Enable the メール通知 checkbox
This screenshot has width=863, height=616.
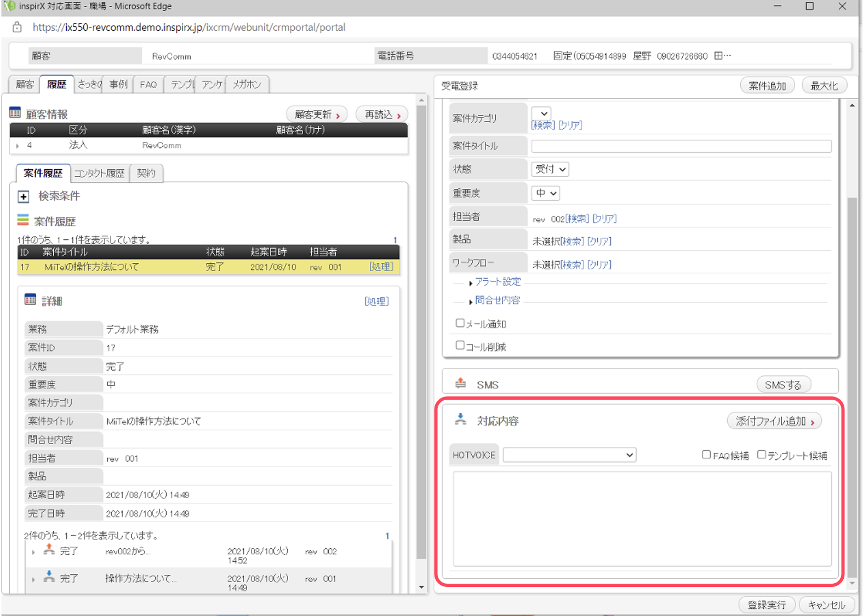click(x=460, y=323)
